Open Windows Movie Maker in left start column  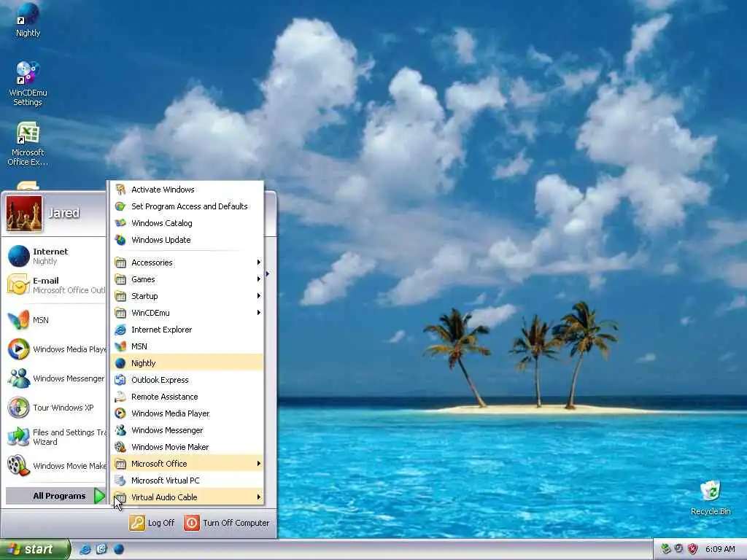(x=56, y=466)
